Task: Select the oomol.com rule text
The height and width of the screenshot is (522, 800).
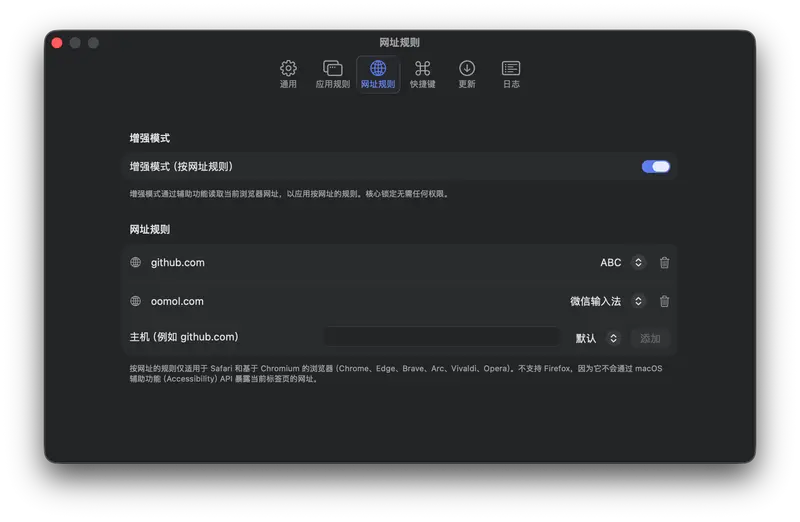Action: 177,301
